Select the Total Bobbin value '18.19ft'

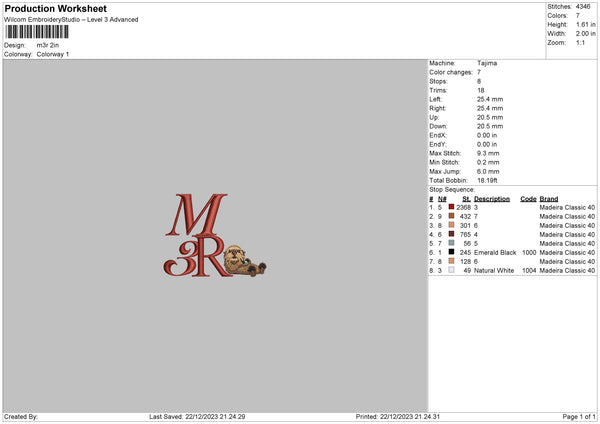[487, 180]
